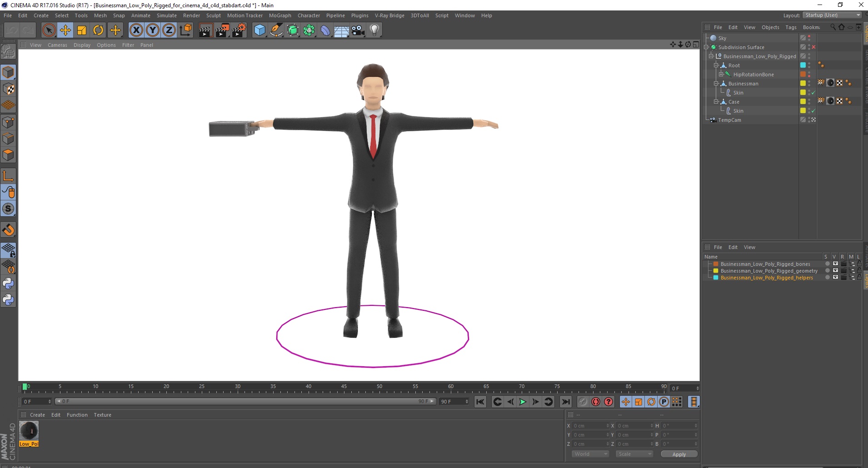This screenshot has height=468, width=868.
Task: Play the animation forward
Action: click(x=523, y=402)
